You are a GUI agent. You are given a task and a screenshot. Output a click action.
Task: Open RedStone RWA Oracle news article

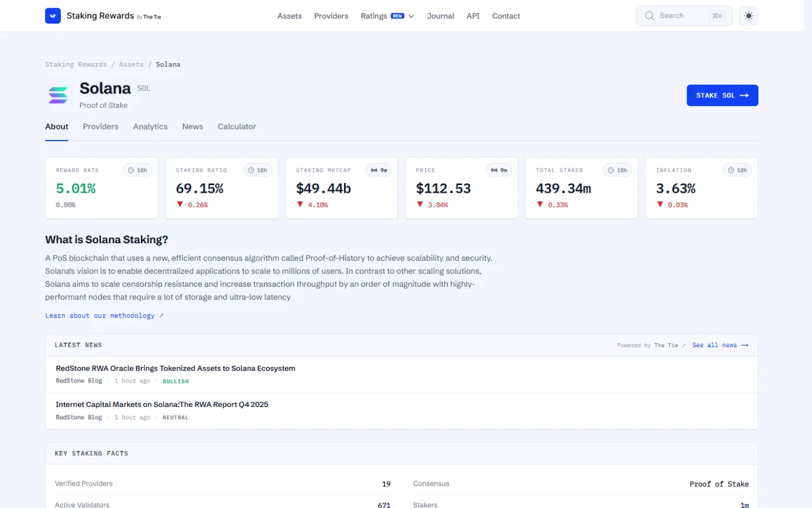(175, 368)
